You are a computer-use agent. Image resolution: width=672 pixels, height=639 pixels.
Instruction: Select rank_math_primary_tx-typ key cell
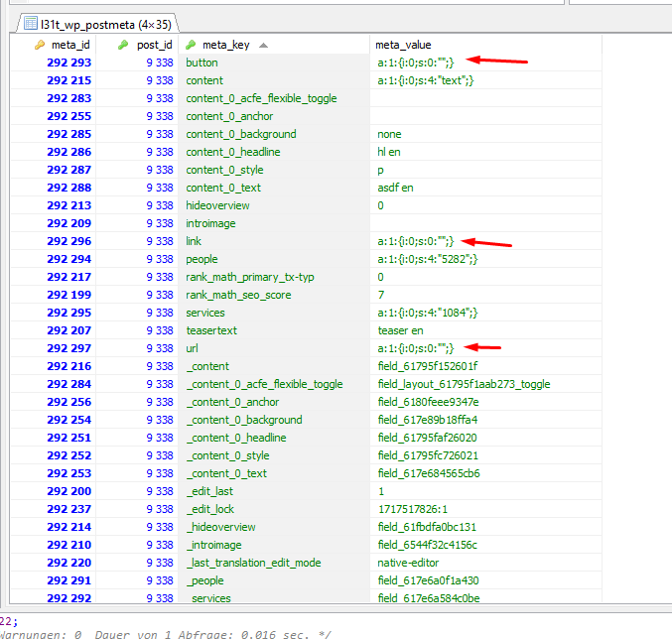coord(274,277)
